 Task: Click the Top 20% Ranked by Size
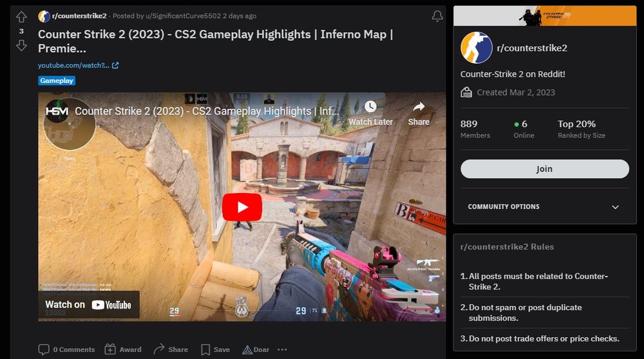pyautogui.click(x=581, y=129)
